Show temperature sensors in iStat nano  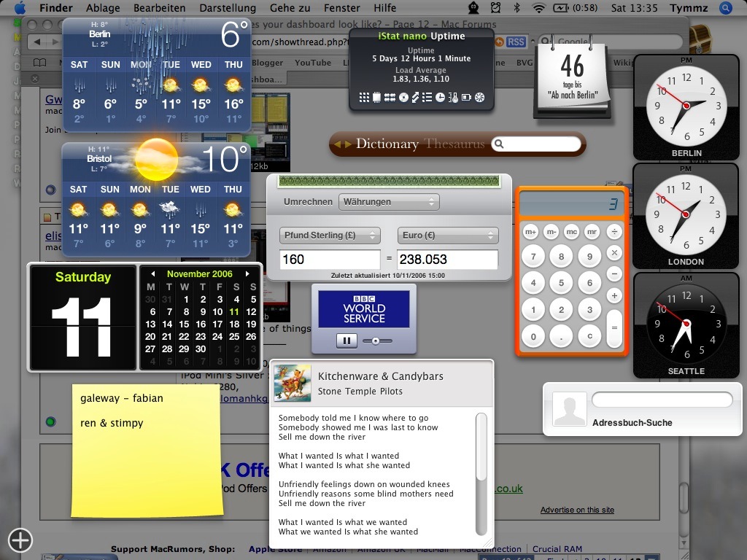pos(453,98)
